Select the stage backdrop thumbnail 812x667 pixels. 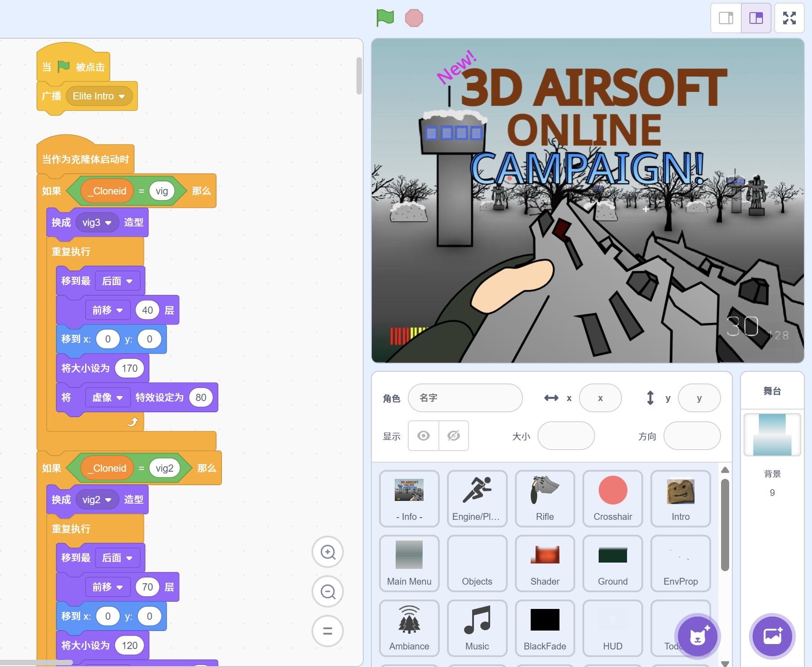point(772,435)
